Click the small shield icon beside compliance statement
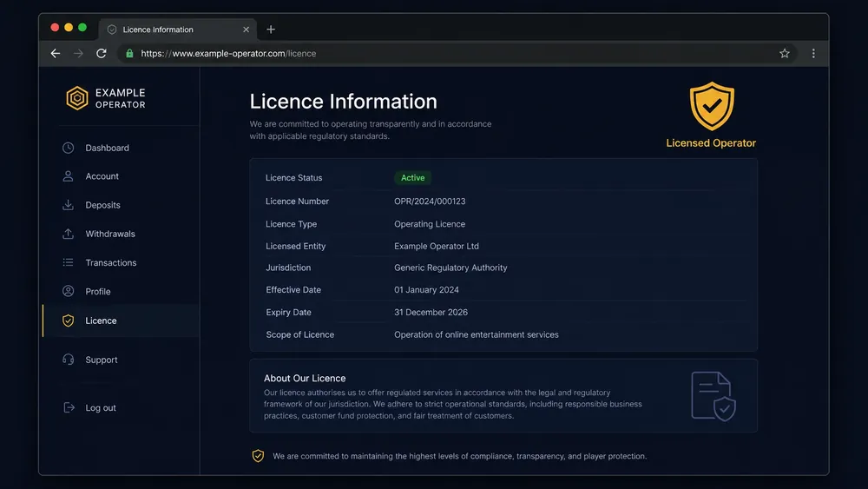 click(258, 456)
